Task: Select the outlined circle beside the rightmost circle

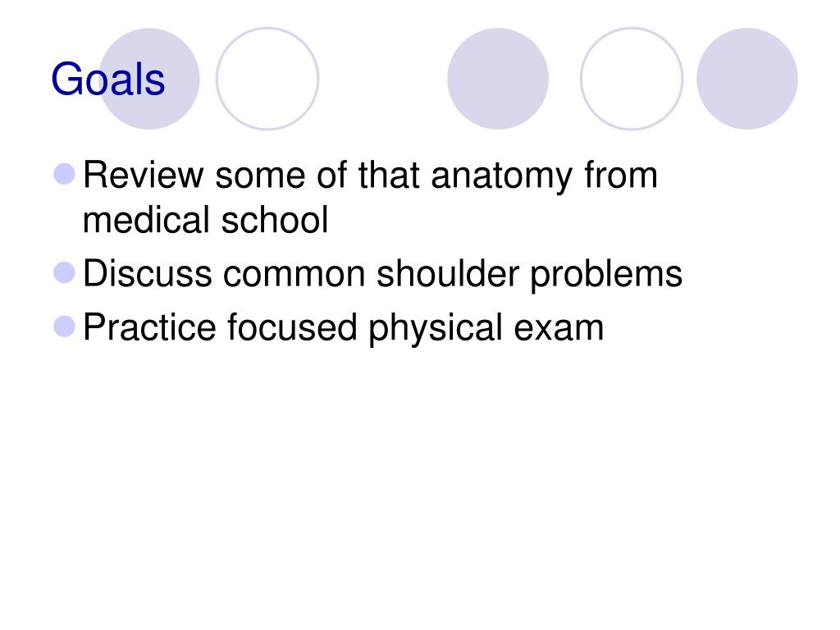Action: coord(632,79)
